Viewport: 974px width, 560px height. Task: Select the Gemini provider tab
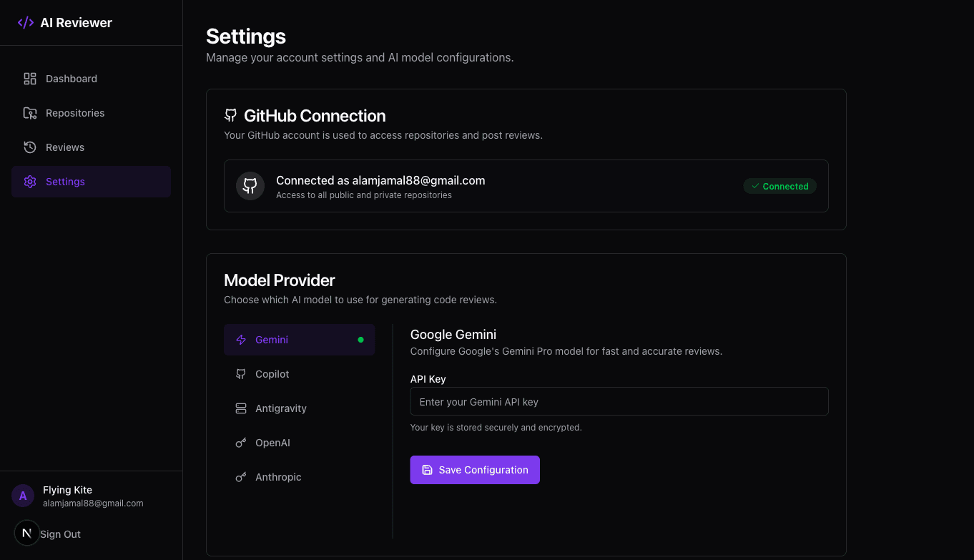point(299,340)
